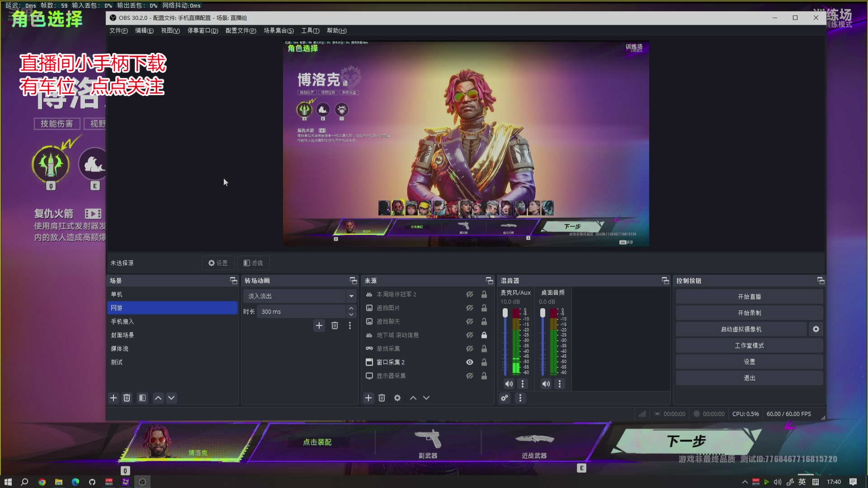Image resolution: width=868 pixels, height=488 pixels.
Task: Open the 文件(F) menu
Action: point(118,31)
